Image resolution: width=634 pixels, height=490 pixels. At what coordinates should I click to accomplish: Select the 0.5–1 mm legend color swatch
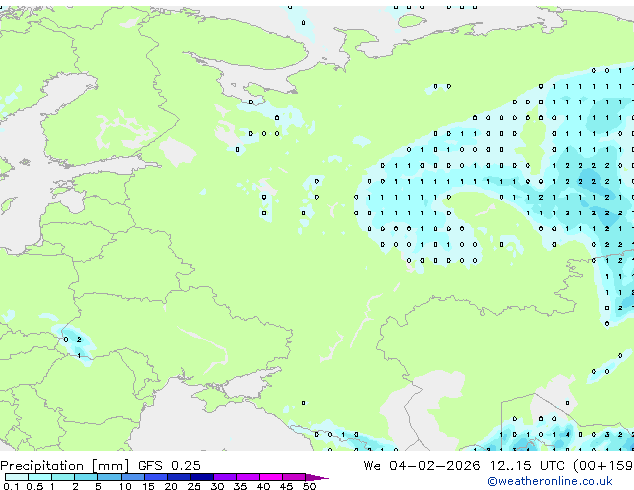[x=40, y=477]
